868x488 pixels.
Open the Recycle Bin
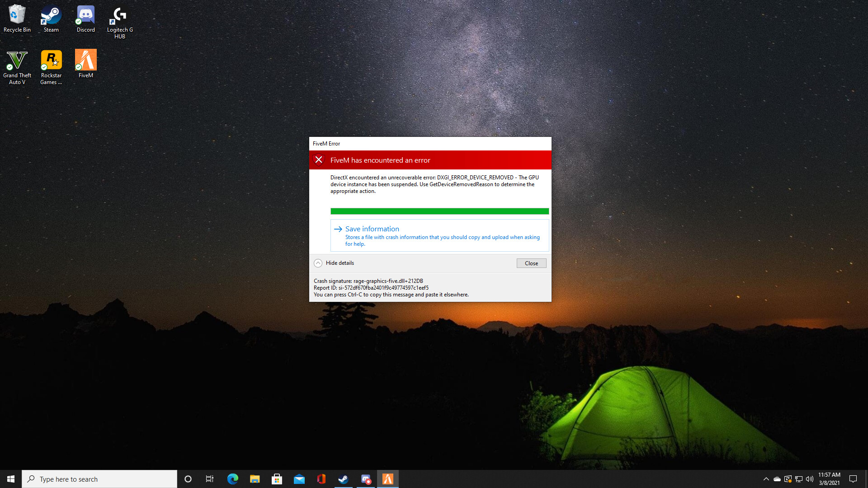click(x=17, y=14)
